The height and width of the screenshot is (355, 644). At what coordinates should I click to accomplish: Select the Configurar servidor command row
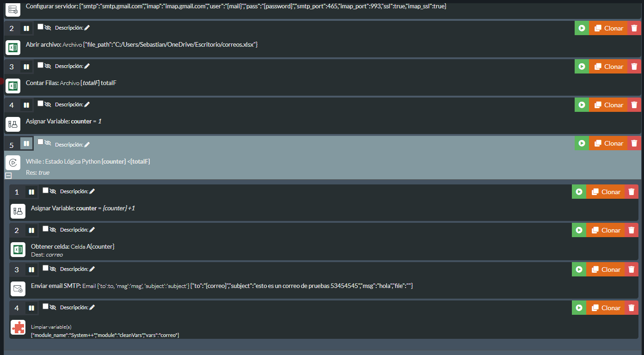[x=236, y=6]
